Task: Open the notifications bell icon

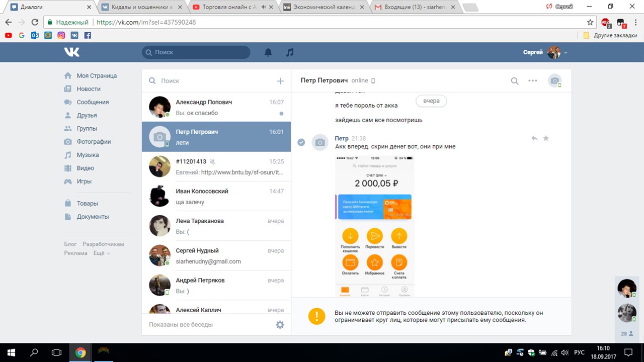Action: pyautogui.click(x=269, y=52)
